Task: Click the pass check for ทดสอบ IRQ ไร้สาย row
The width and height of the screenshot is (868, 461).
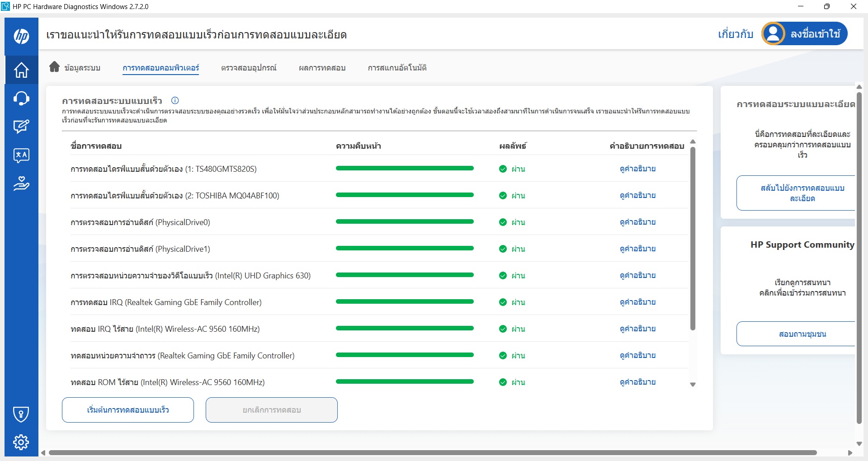Action: click(x=503, y=329)
